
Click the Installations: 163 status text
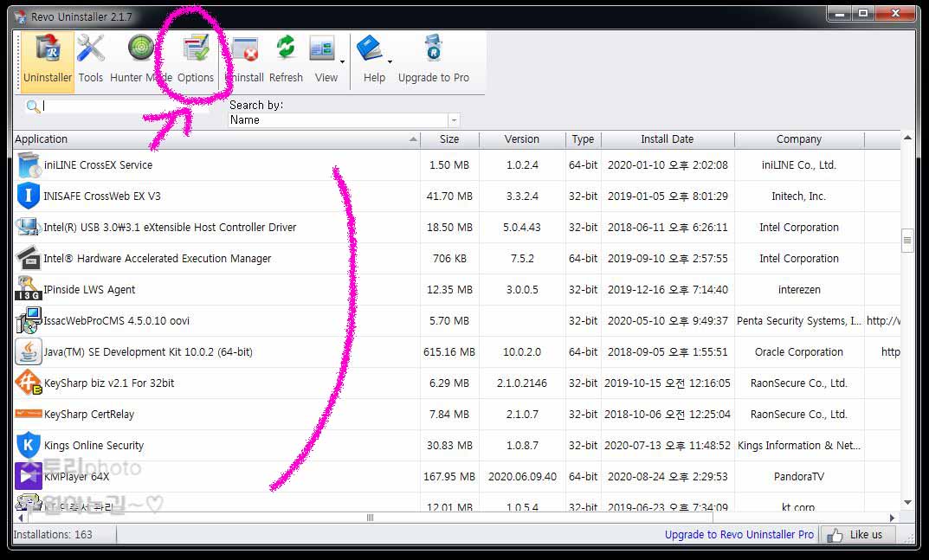pos(53,535)
